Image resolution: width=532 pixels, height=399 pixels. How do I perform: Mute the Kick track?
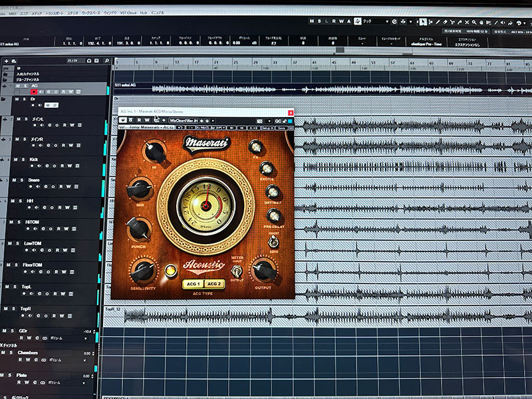click(x=16, y=160)
